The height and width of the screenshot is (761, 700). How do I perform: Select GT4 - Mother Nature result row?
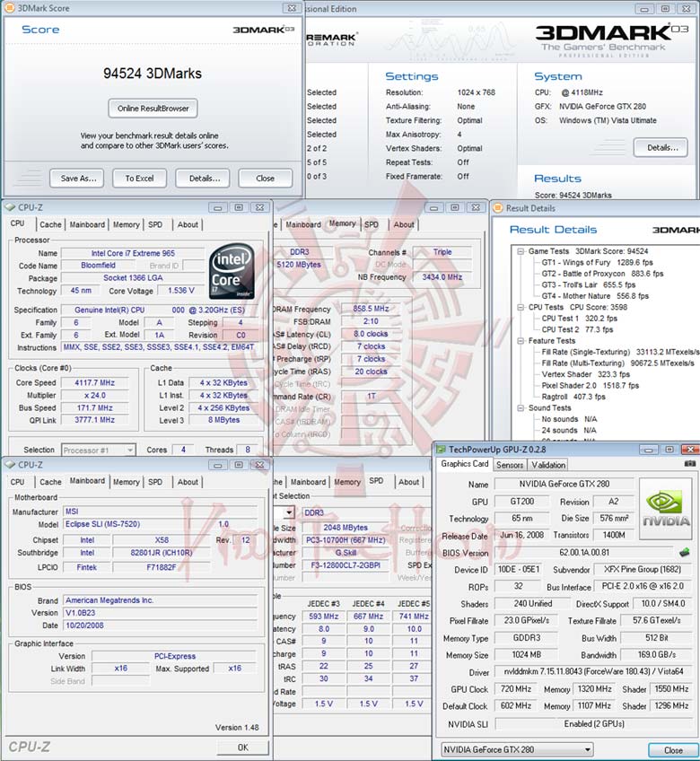[595, 296]
